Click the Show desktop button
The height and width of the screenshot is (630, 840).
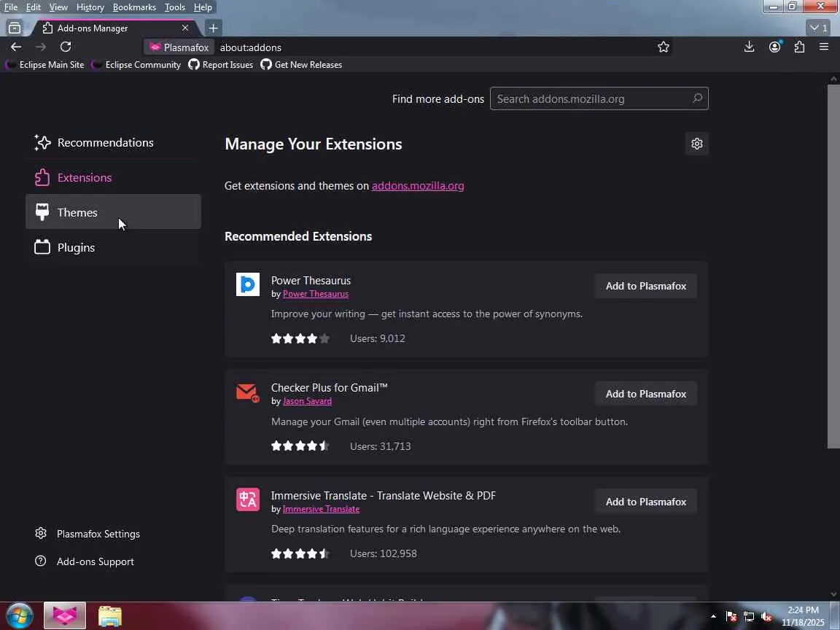835,616
